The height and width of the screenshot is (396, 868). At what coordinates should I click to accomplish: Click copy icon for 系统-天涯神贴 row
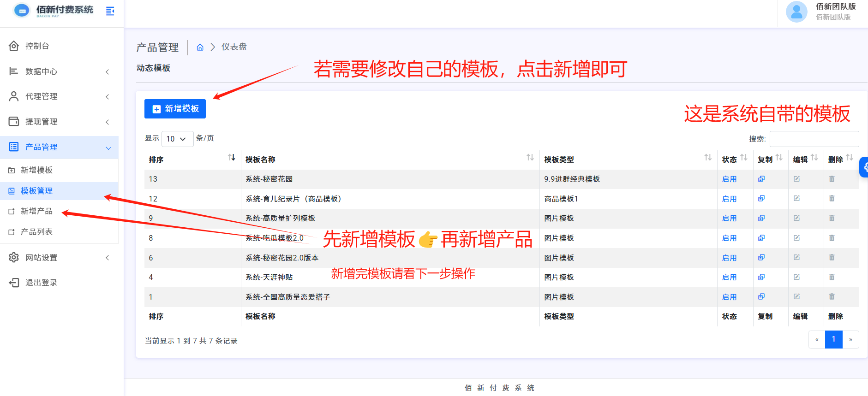[761, 277]
